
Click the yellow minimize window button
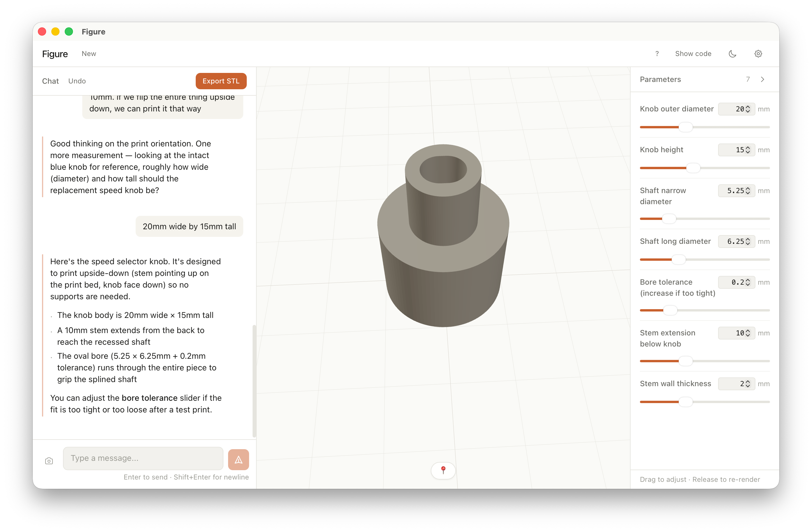coord(55,32)
